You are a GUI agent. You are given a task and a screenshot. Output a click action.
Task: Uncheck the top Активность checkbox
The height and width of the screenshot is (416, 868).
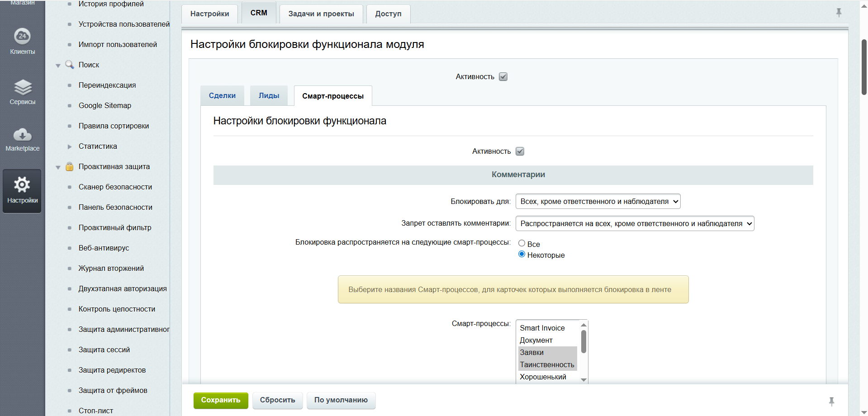click(503, 76)
